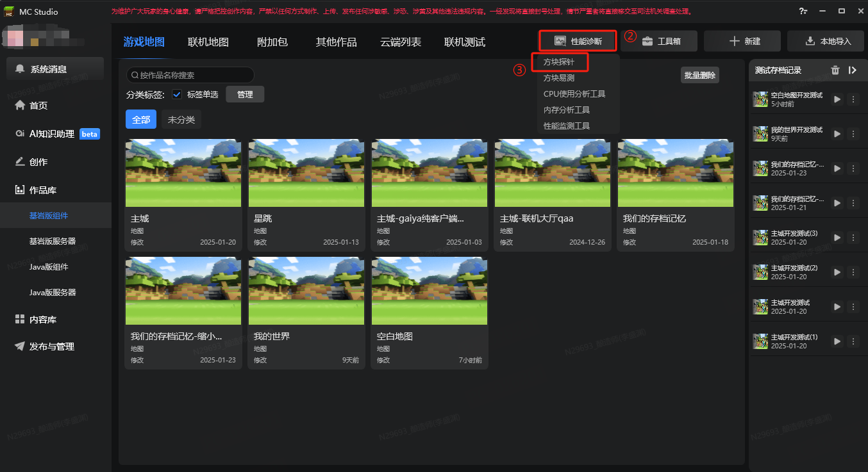Screen dimensions: 868x472
Task: Choose 性能监测工具 menu entry
Action: pos(567,126)
